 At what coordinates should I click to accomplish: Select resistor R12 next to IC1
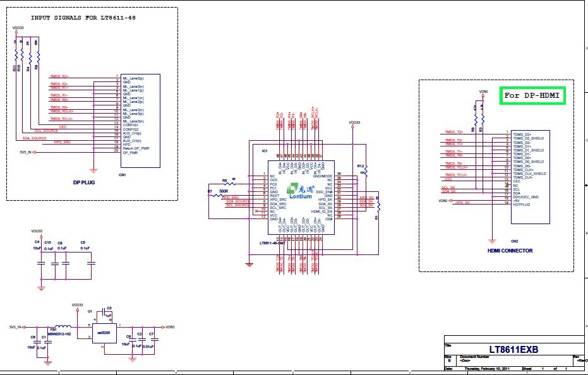coord(366,170)
